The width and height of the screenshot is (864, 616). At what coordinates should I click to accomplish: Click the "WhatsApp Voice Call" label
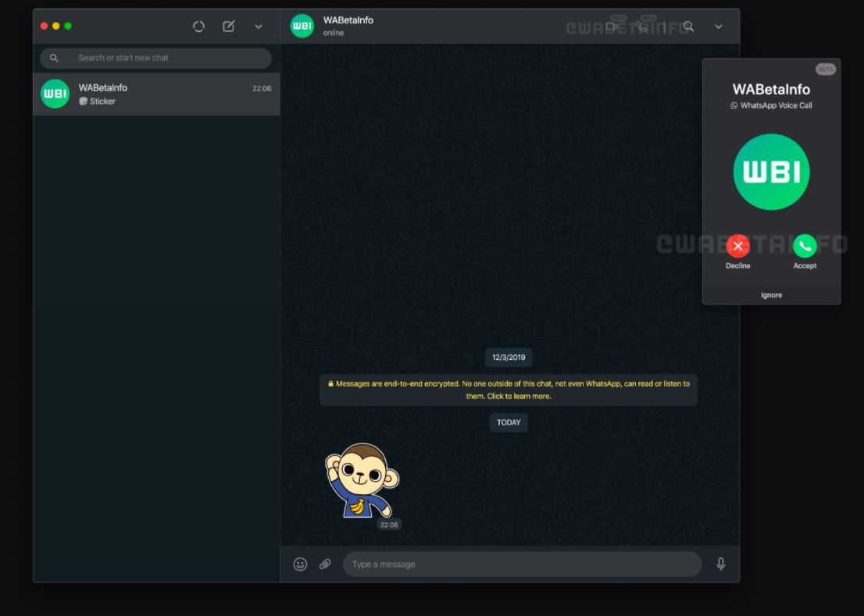(x=776, y=105)
